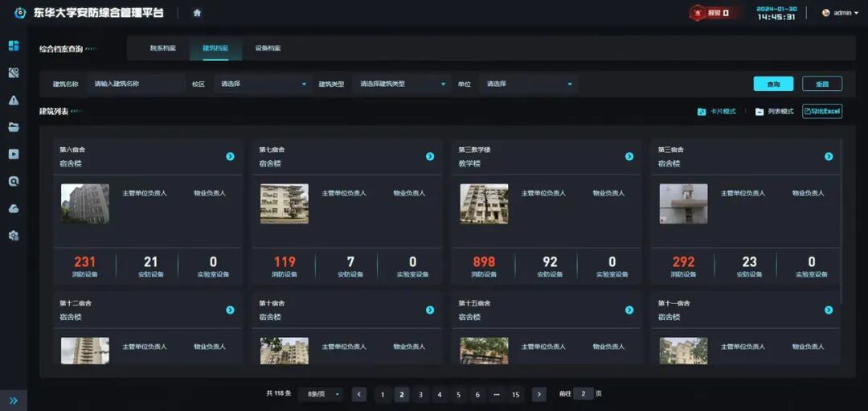
Task: Export list with 导出Excel button
Action: coord(822,111)
